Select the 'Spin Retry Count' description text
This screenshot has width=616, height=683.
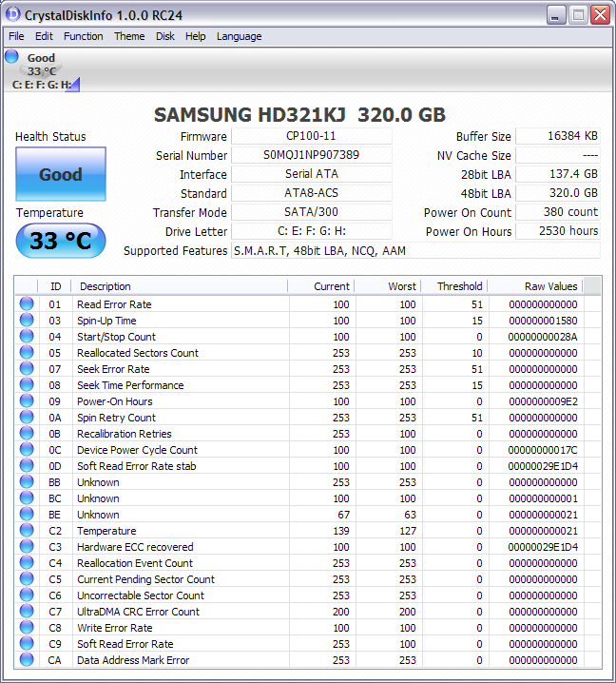pos(116,418)
